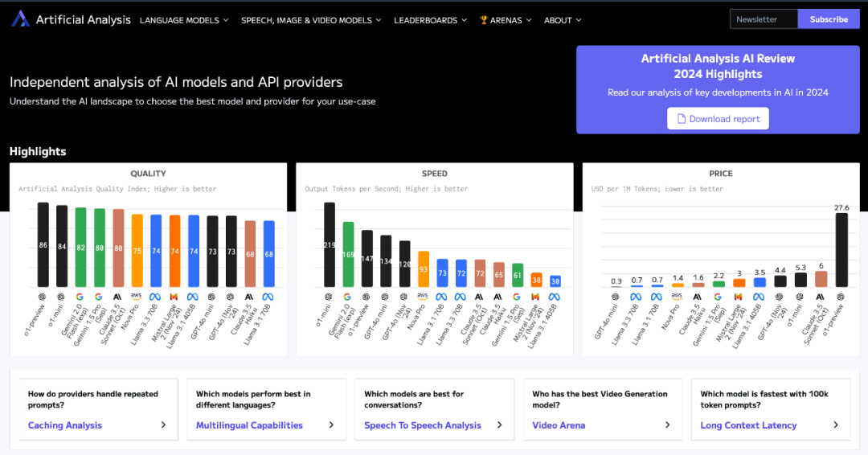868x455 pixels.
Task: Click Meta icon under Llama 3.1 405B in Speed chart
Action: point(554,297)
